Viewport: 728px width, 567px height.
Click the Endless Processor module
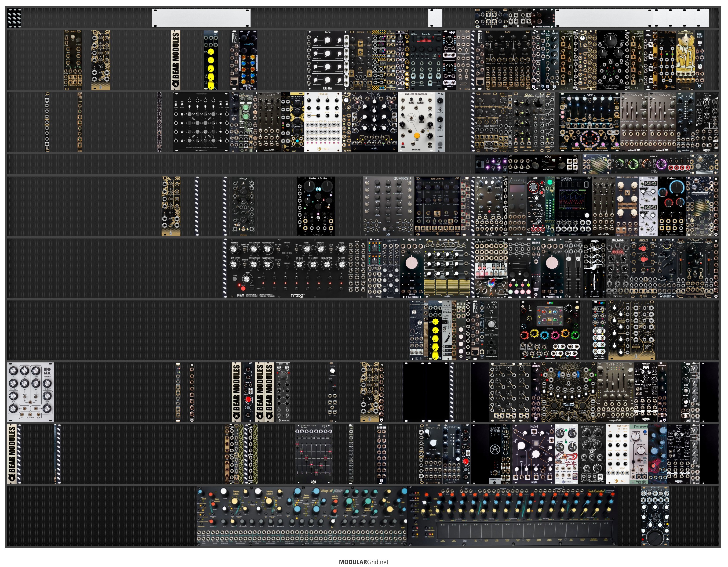tap(417, 122)
